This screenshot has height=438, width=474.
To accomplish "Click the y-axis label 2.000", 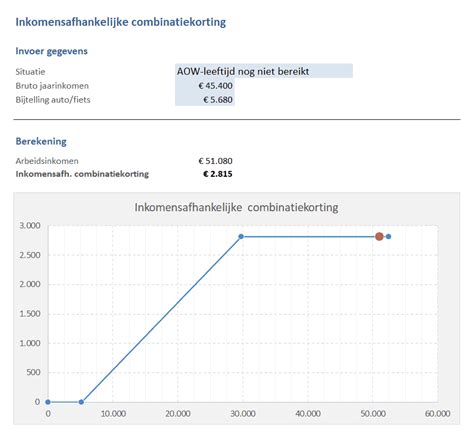I will 30,284.
